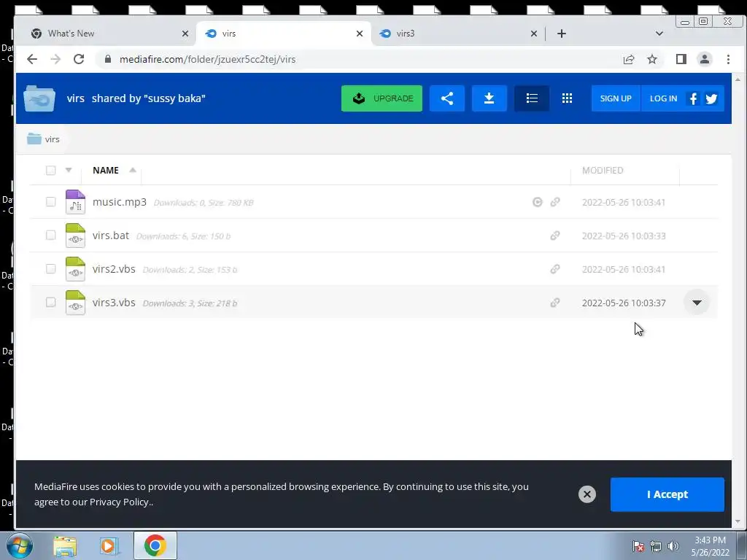Click the green UPGRADE button
747x560 pixels.
(x=382, y=98)
